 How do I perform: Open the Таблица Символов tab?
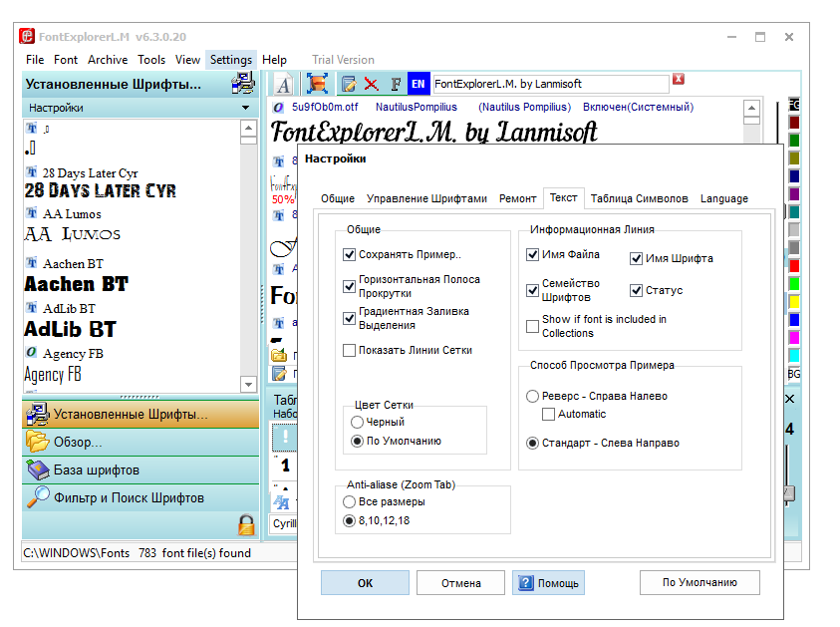(x=639, y=198)
